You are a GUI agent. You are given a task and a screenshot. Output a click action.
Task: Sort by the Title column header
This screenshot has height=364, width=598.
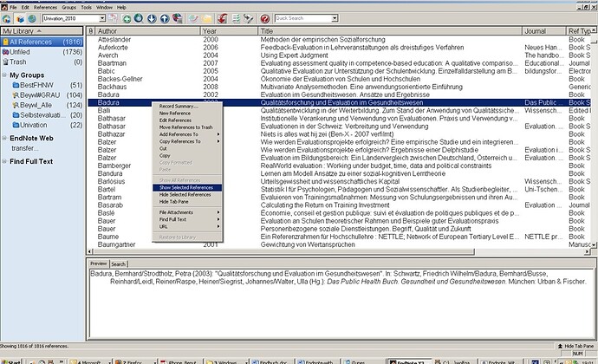[390, 31]
